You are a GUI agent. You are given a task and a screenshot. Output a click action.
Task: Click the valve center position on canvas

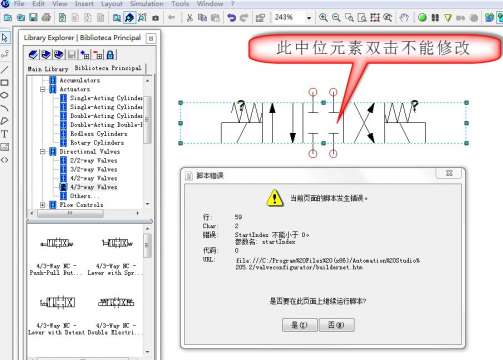tap(323, 123)
